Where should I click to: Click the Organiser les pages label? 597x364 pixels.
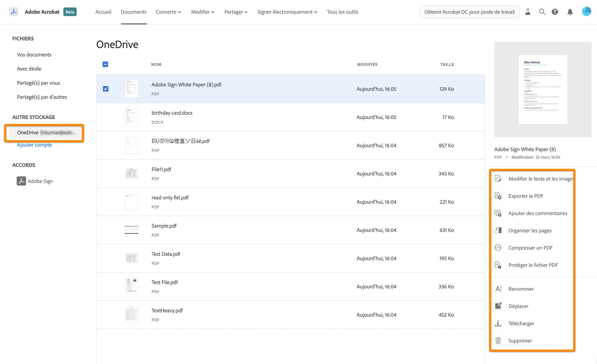click(530, 231)
